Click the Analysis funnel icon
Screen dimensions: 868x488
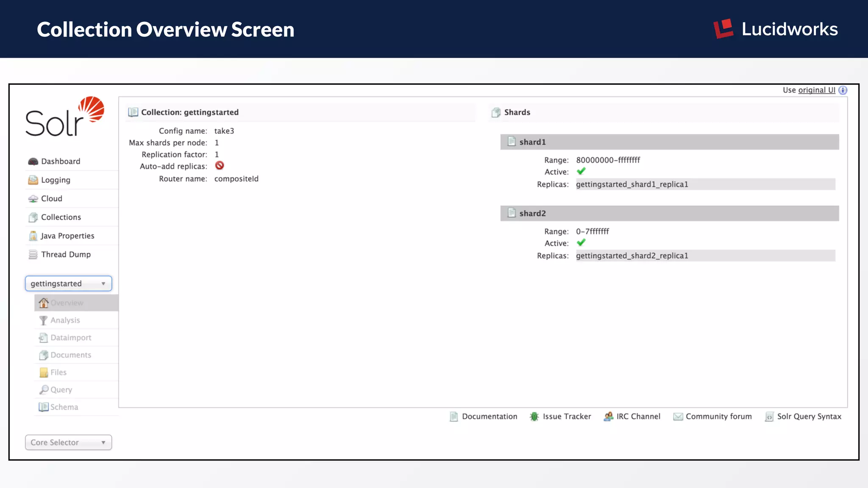pos(43,320)
